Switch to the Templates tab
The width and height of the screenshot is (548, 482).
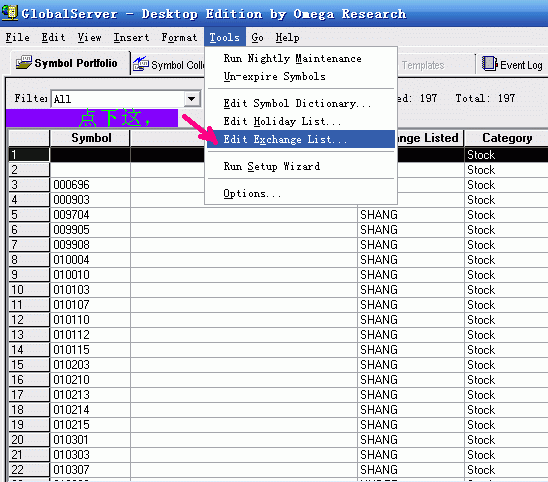click(423, 65)
